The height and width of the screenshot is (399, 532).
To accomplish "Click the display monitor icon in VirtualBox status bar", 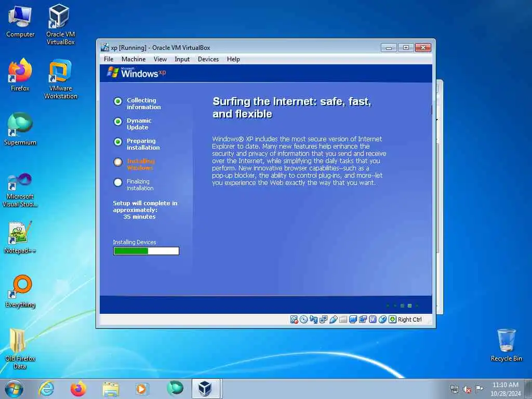I will 353,320.
